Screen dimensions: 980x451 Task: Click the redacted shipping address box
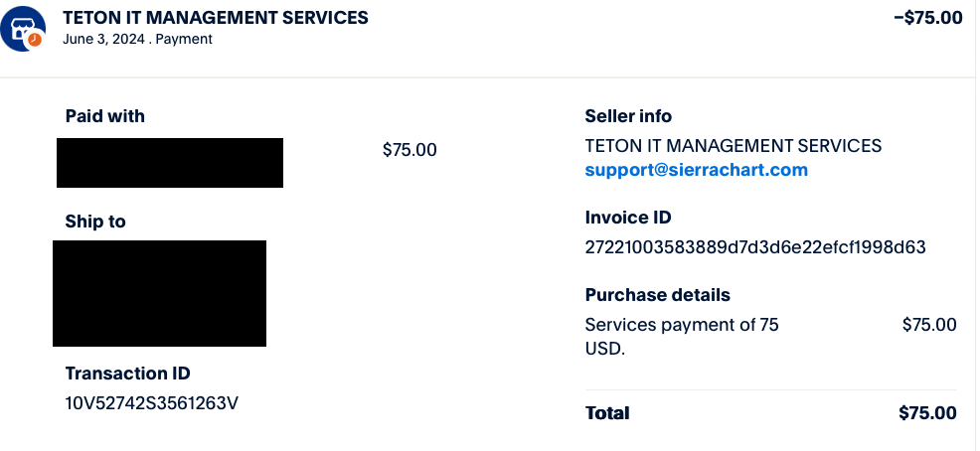(159, 293)
